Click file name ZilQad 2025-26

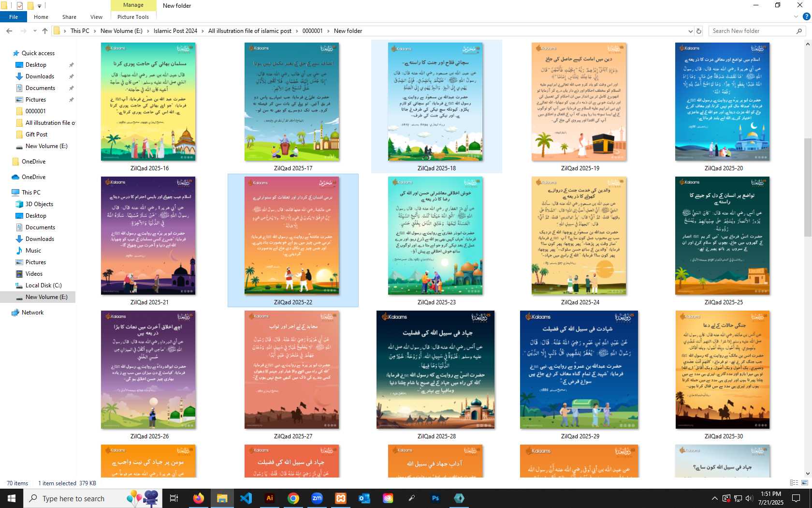[149, 436]
